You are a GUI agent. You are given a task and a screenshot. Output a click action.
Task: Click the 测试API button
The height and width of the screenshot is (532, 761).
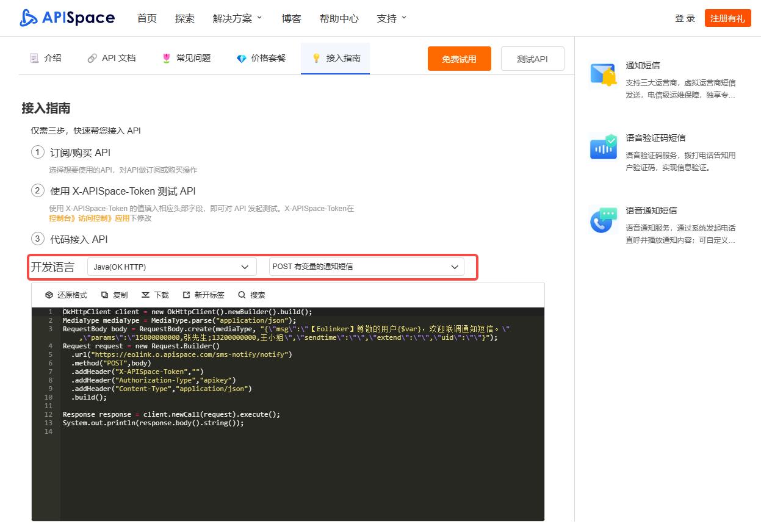pyautogui.click(x=532, y=59)
